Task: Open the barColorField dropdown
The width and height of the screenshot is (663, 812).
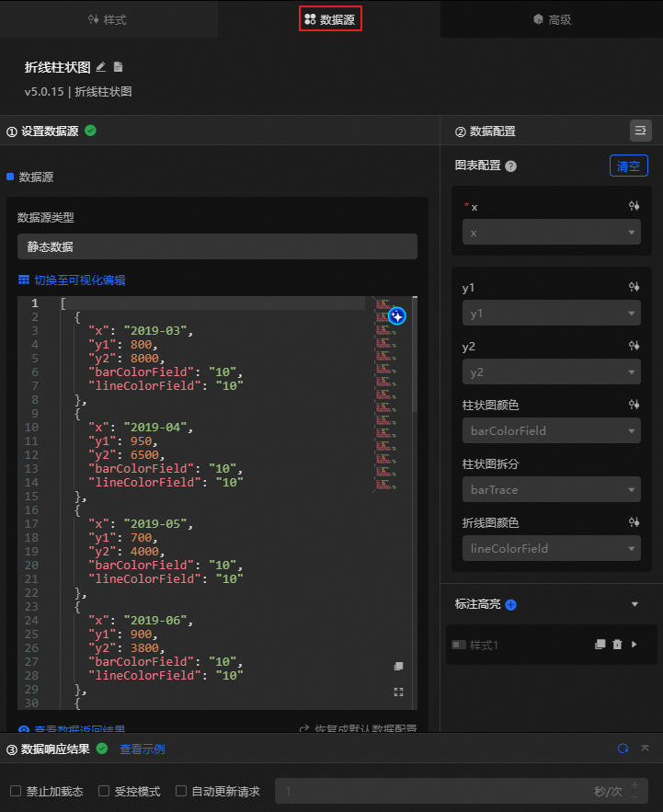Action: coord(551,430)
